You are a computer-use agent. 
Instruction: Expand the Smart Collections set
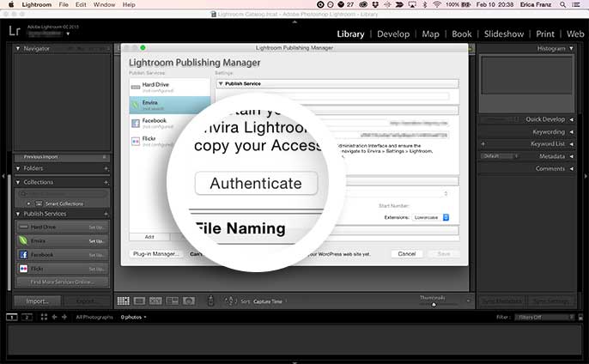tap(29, 203)
